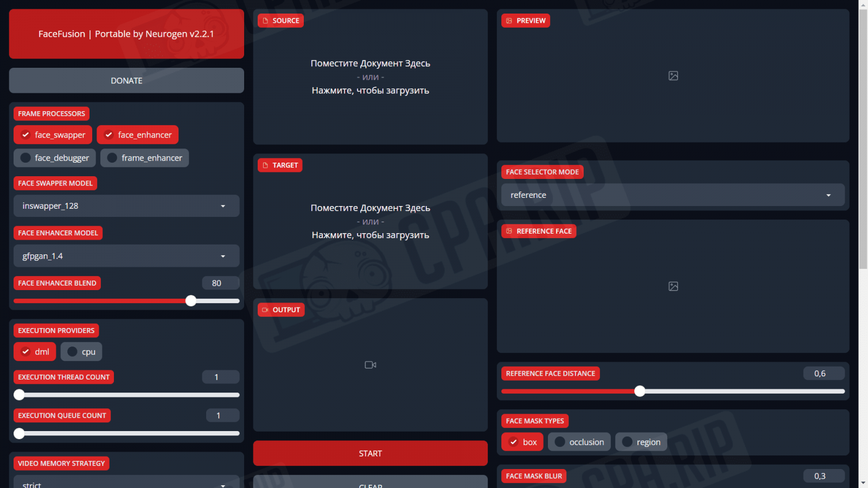Click the image icon in Reference Face panel

tap(673, 286)
